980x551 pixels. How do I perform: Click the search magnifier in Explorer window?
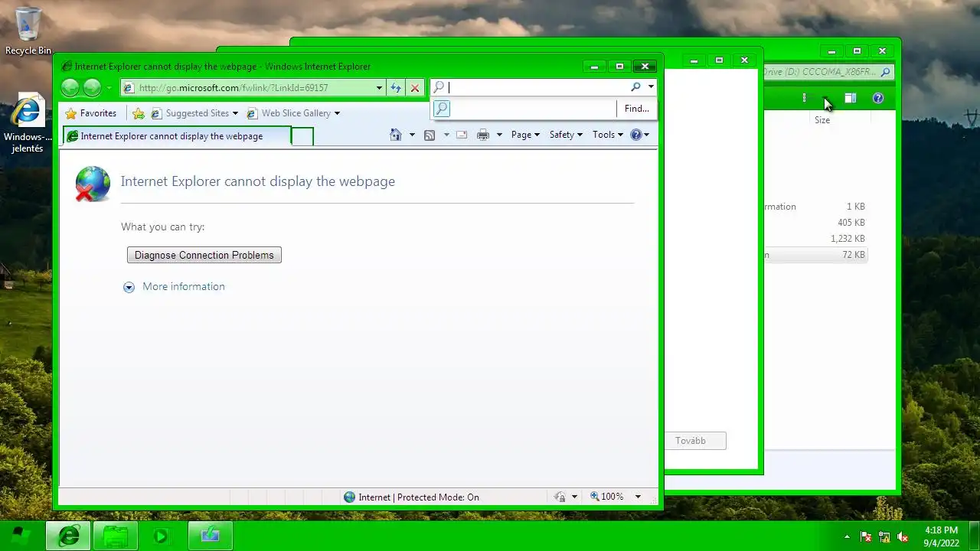886,72
